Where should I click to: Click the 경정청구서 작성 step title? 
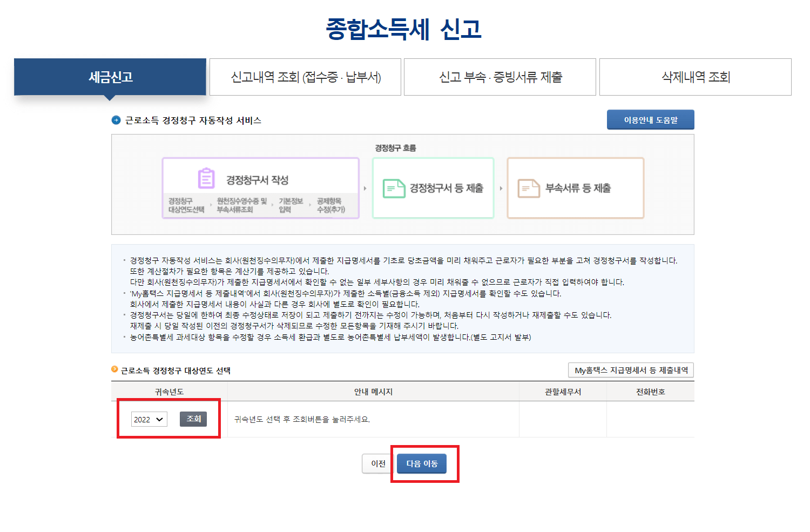click(x=257, y=180)
